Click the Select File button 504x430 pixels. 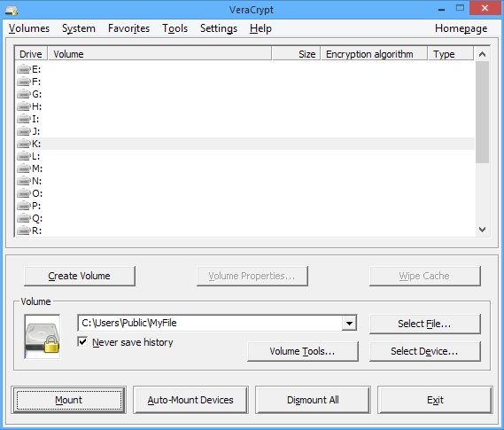[424, 324]
